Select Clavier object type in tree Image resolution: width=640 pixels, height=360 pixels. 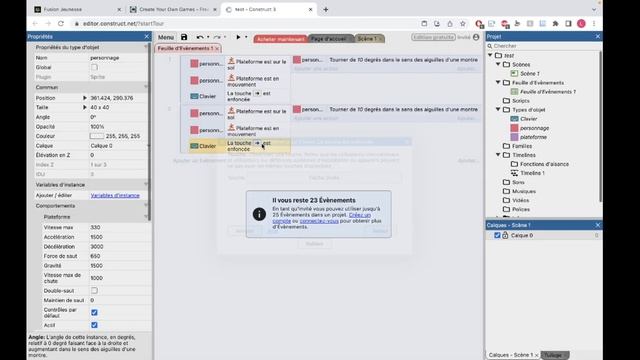click(529, 119)
